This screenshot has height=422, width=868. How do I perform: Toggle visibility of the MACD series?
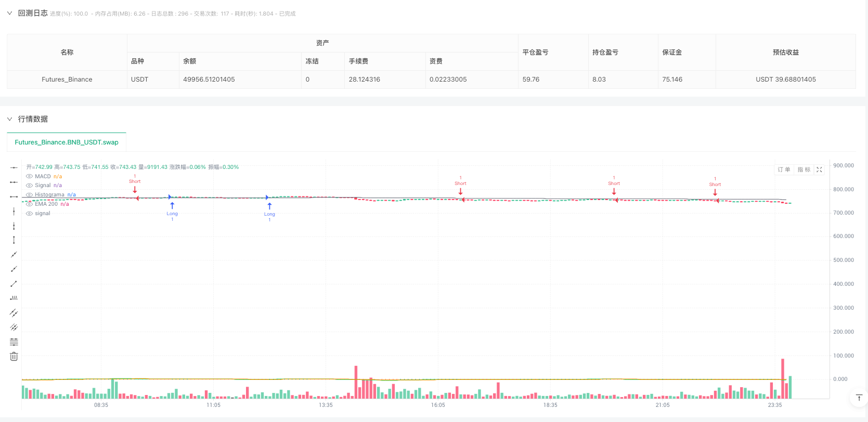pyautogui.click(x=29, y=177)
